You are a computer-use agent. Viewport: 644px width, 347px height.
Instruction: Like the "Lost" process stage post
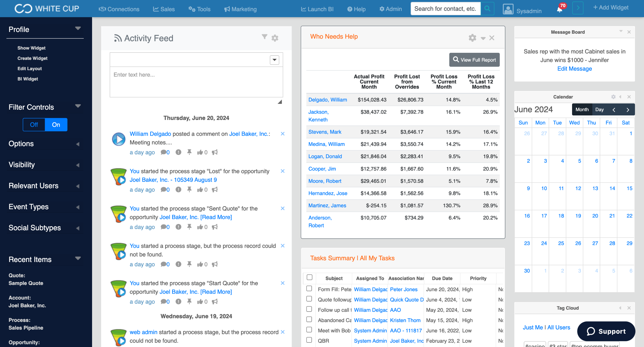[200, 190]
